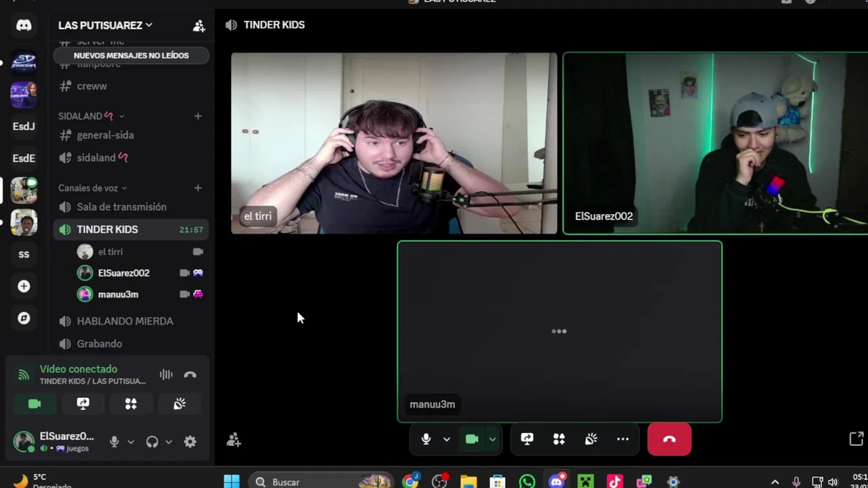Disconnect using the sidebar hang-up icon

tap(190, 374)
